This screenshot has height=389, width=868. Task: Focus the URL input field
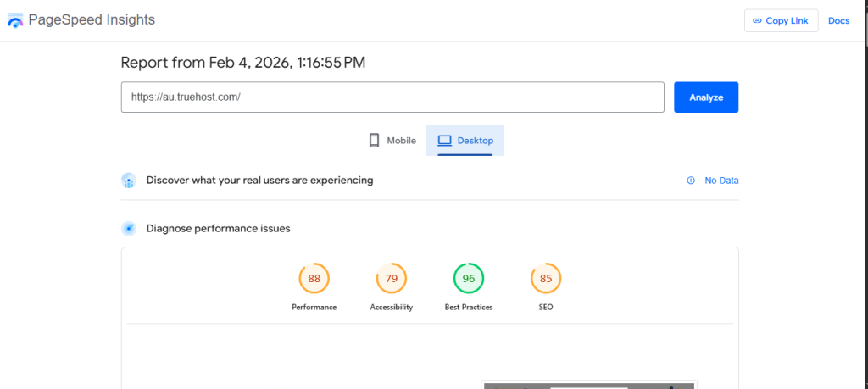click(392, 97)
